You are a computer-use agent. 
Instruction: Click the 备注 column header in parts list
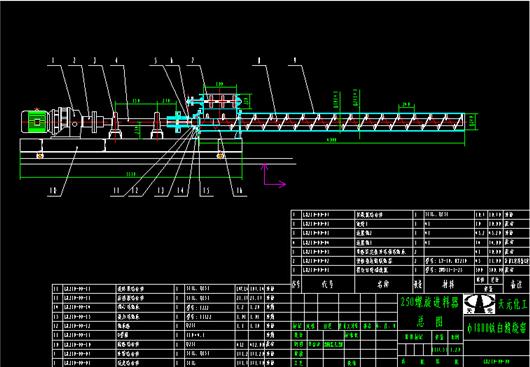pyautogui.click(x=516, y=284)
